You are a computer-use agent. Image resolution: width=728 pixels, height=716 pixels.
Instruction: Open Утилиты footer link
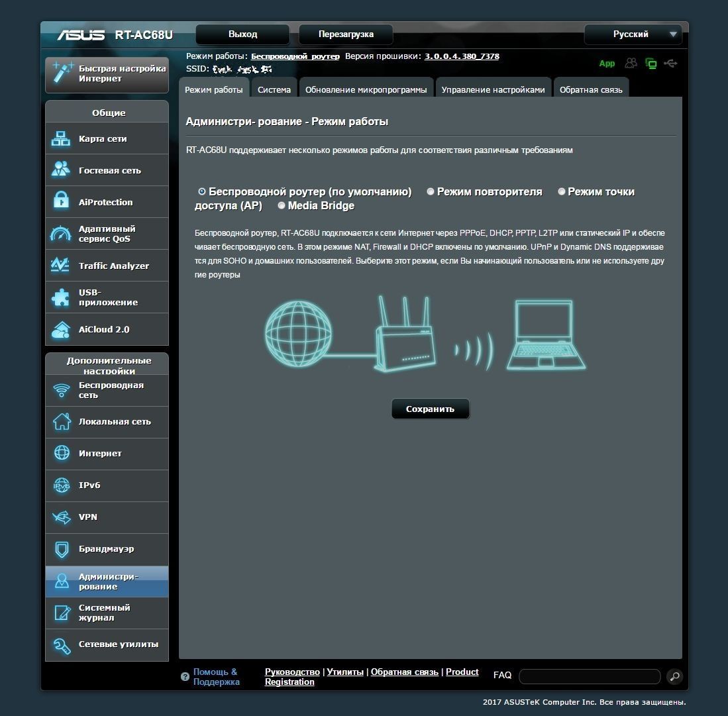point(345,672)
